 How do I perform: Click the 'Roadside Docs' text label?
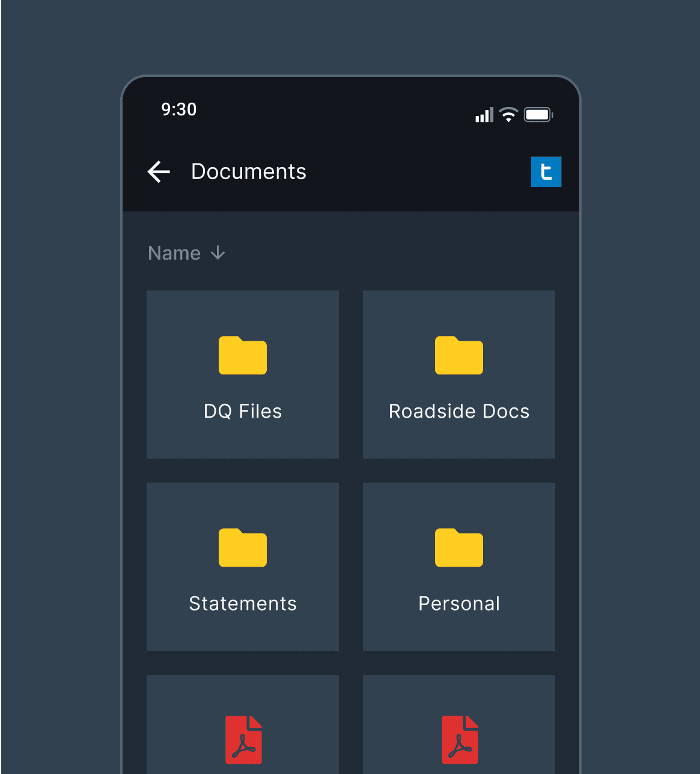pos(459,412)
